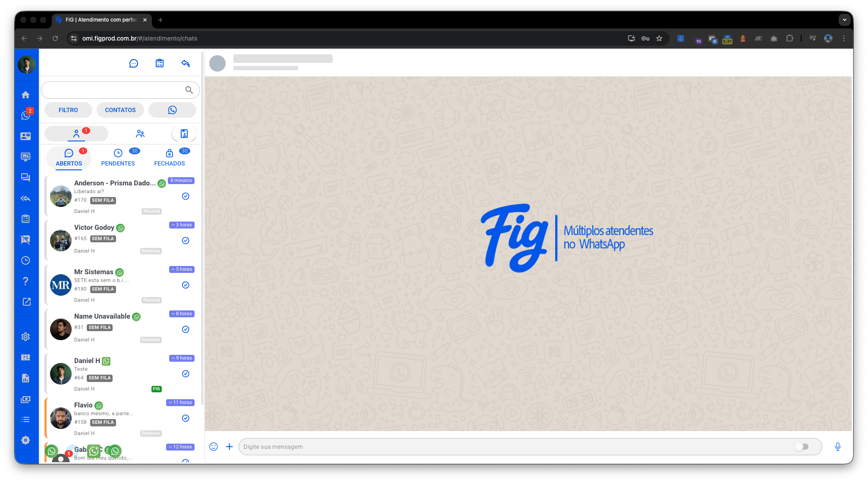868x482 pixels.
Task: Click the FILTRO button
Action: pos(68,110)
